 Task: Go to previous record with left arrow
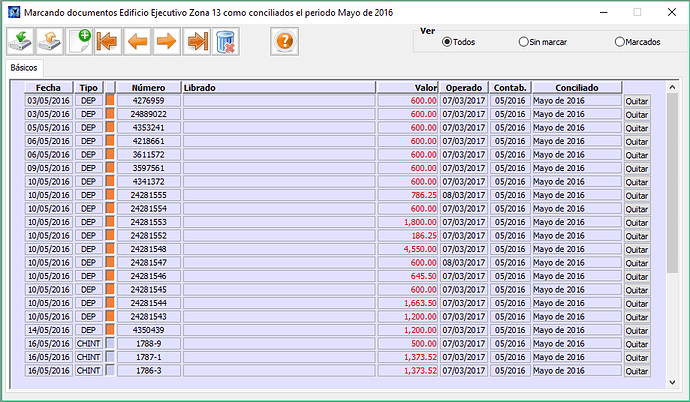click(137, 41)
